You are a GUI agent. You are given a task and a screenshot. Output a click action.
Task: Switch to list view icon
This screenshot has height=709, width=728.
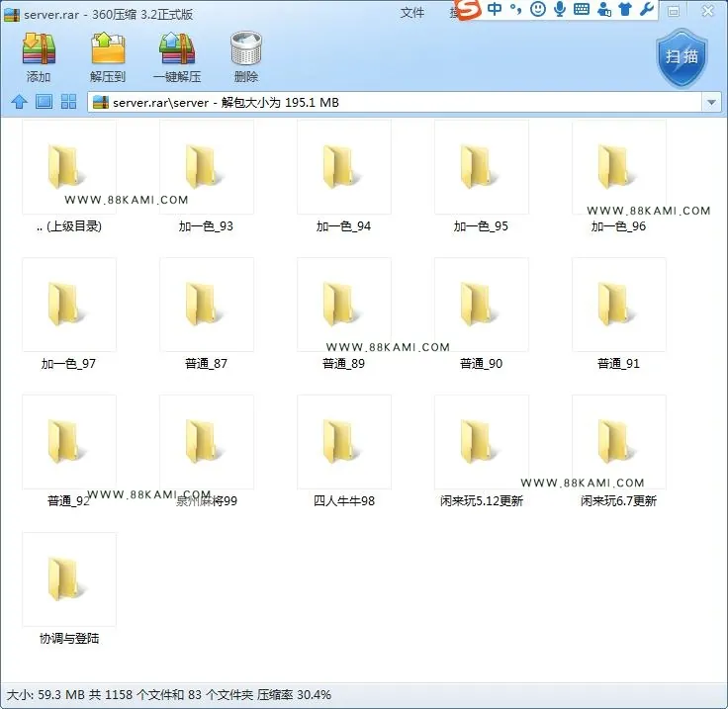point(45,102)
